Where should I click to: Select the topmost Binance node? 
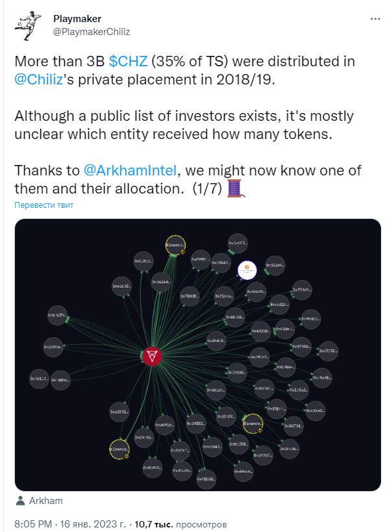click(175, 245)
